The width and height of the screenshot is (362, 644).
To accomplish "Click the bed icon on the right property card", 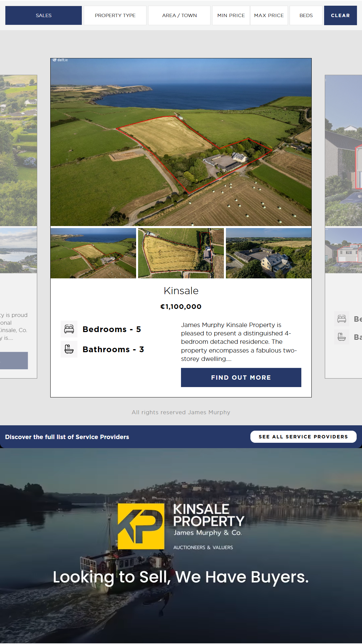I will [x=342, y=319].
